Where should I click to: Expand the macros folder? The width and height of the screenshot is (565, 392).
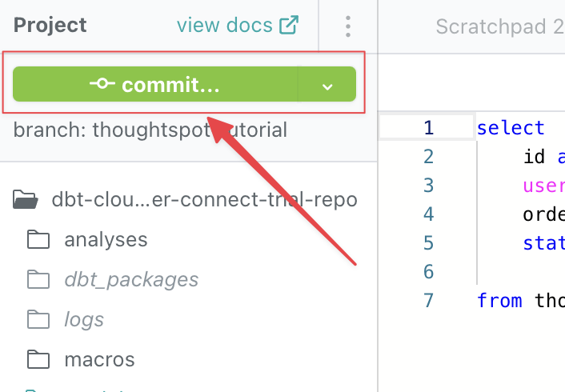tap(99, 359)
